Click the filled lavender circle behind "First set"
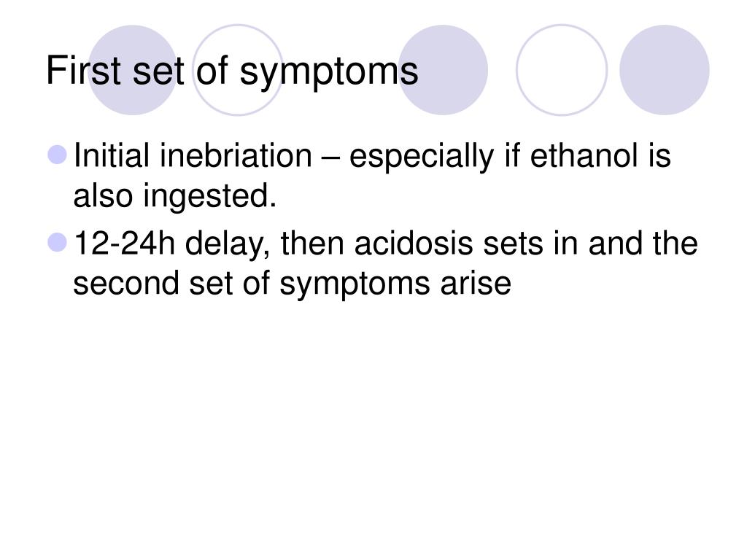 tap(133, 70)
